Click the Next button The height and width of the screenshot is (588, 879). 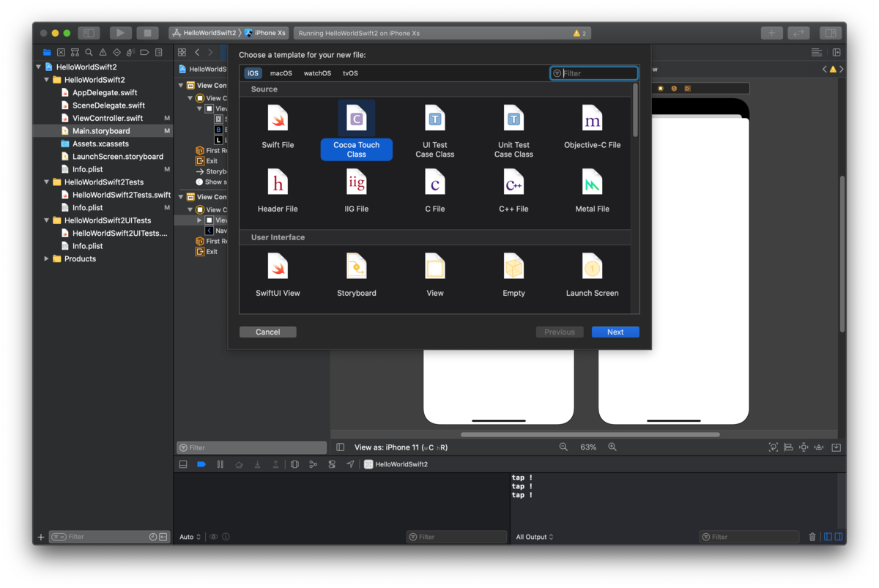pyautogui.click(x=615, y=332)
